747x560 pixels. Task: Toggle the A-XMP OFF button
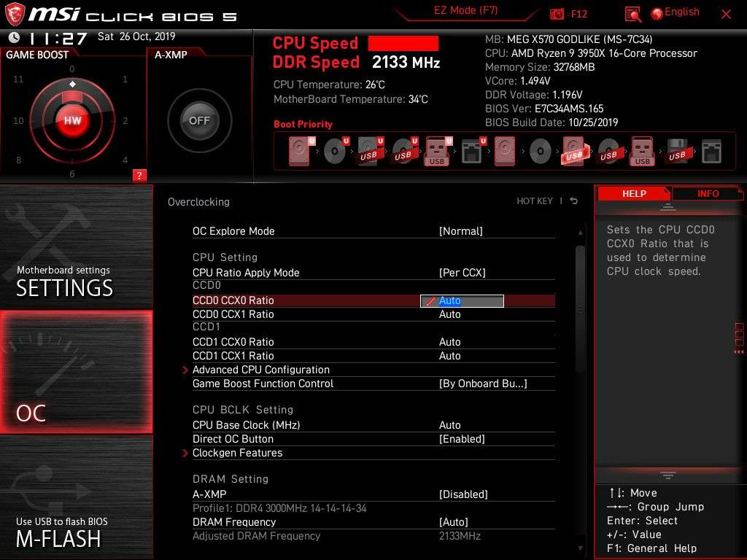pos(198,121)
